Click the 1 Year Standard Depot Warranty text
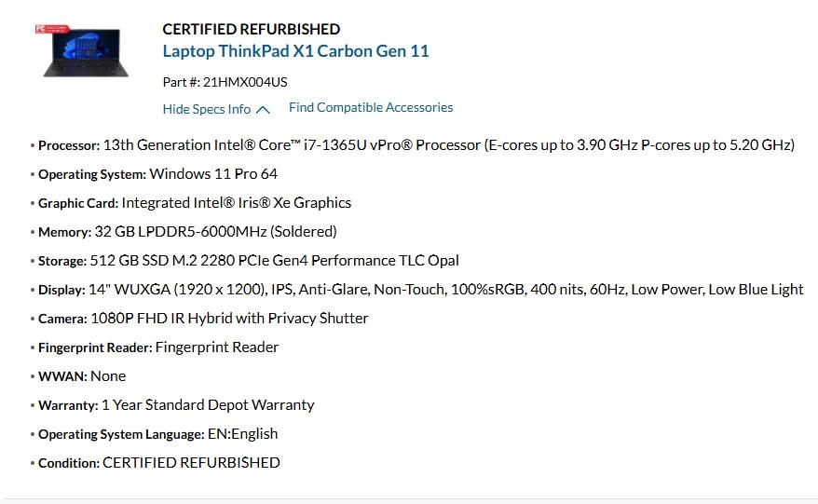 (208, 405)
